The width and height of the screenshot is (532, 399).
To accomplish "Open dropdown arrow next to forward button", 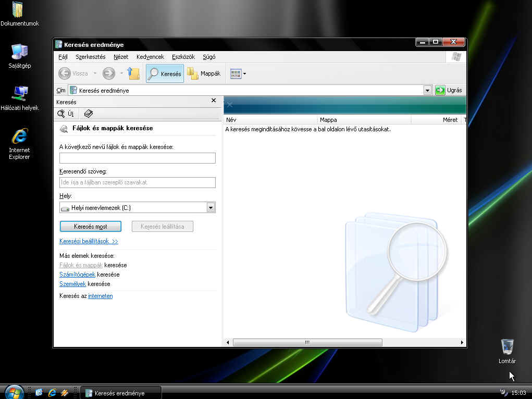I will coord(121,73).
